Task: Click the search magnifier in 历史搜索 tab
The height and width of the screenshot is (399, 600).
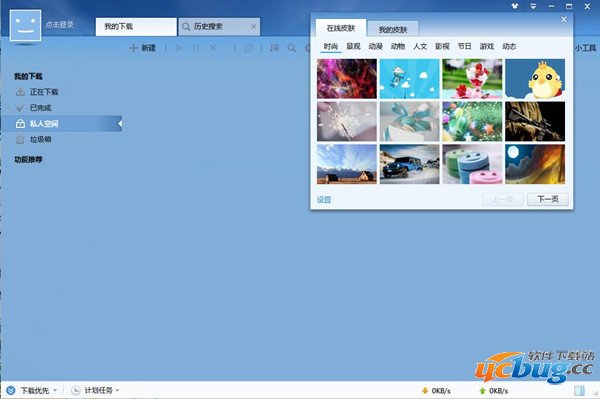Action: pyautogui.click(x=186, y=27)
